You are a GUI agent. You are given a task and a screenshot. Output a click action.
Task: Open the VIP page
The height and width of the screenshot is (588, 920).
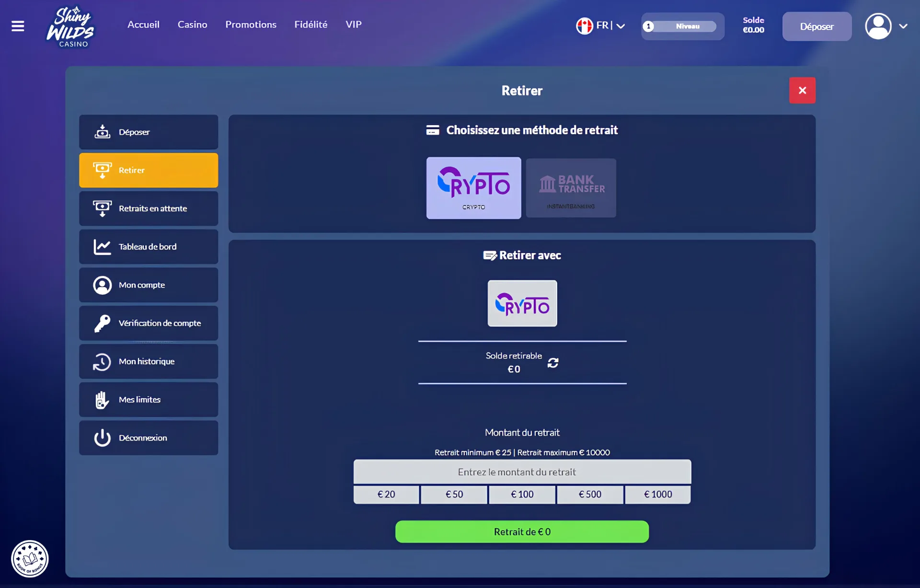point(353,24)
